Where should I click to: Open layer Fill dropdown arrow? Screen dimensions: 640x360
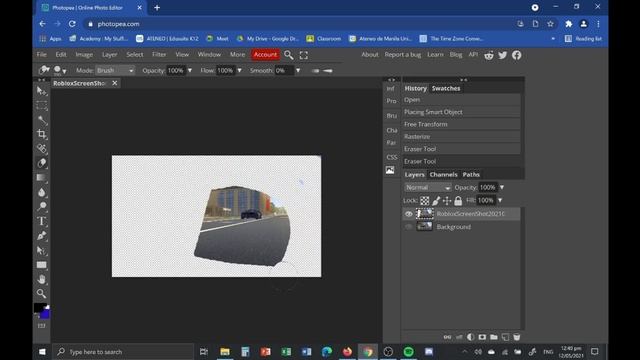click(x=500, y=200)
